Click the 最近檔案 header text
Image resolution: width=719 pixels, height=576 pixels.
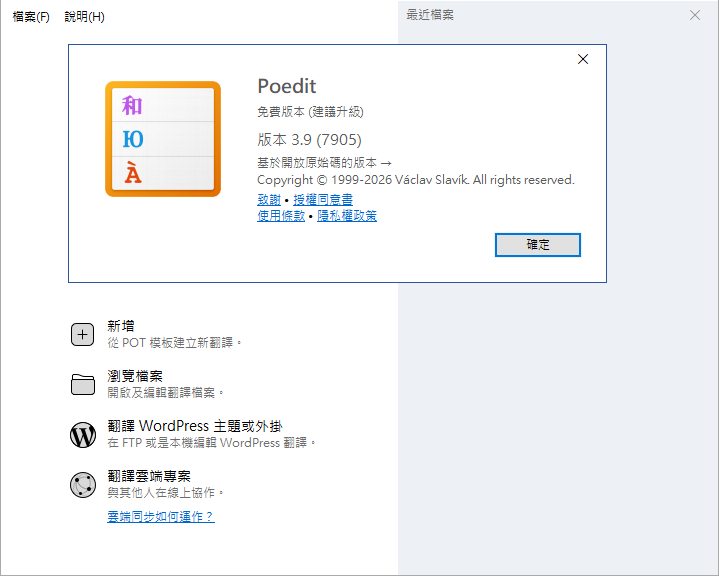tap(430, 15)
